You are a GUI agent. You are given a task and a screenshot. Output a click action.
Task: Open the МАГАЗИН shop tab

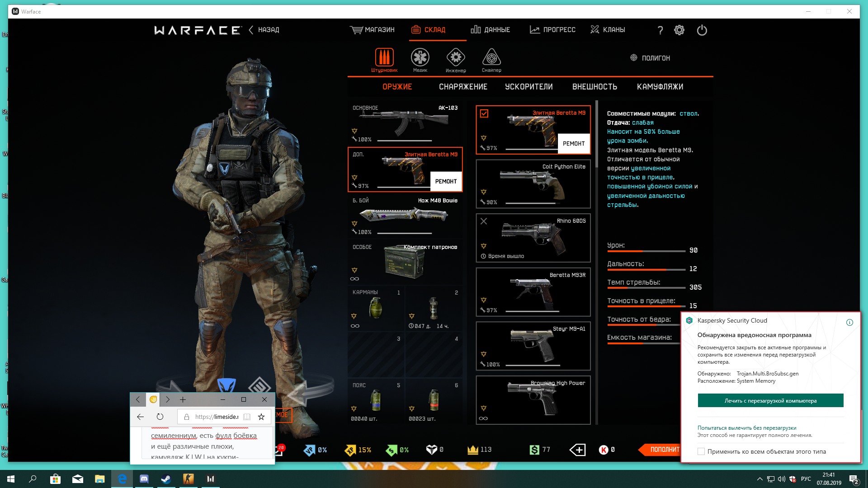point(372,30)
